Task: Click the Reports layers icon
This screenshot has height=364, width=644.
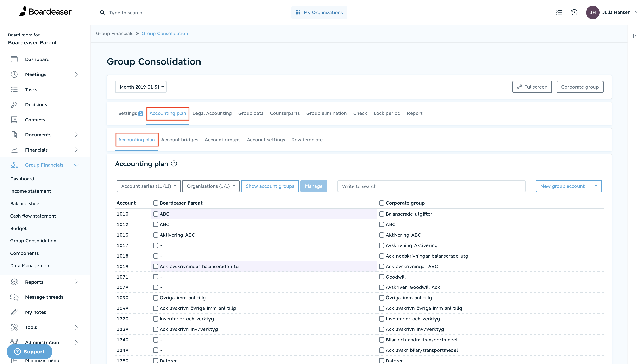Action: click(x=14, y=282)
